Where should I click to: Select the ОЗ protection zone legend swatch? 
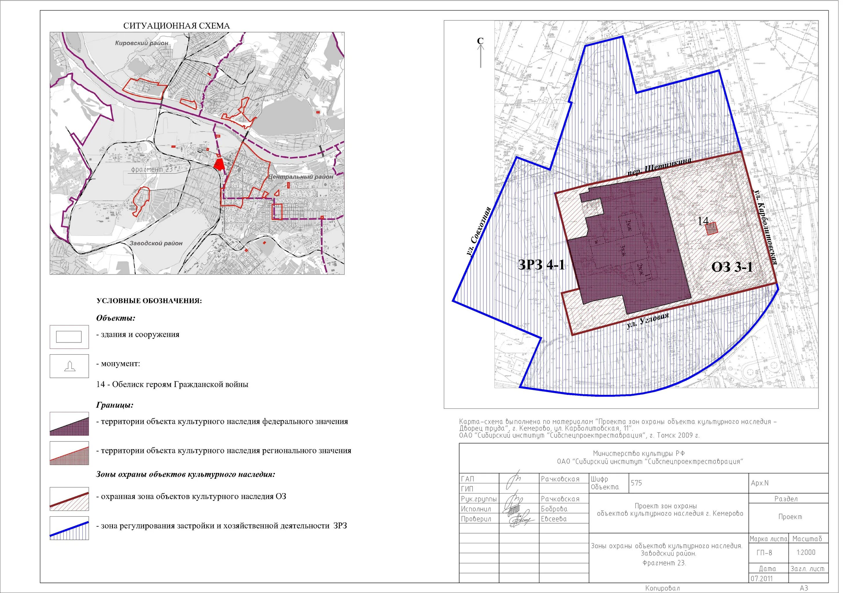69,499
